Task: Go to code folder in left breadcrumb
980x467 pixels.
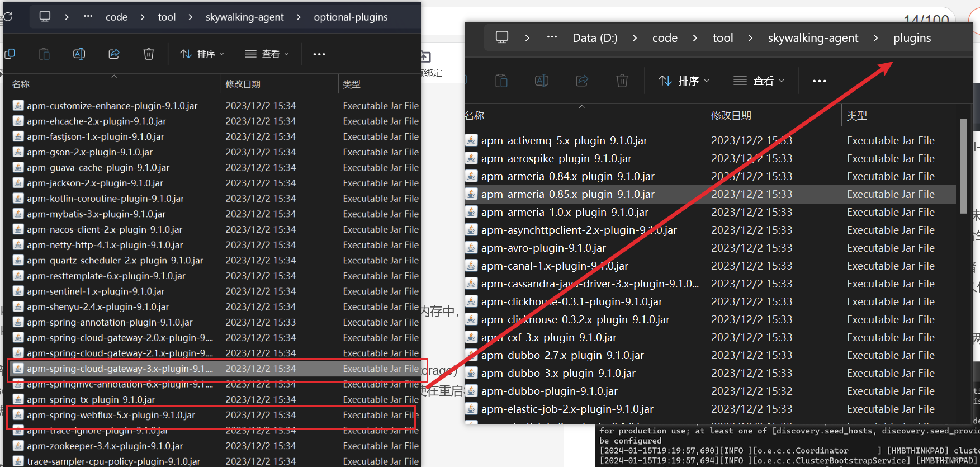Action: coord(117,17)
